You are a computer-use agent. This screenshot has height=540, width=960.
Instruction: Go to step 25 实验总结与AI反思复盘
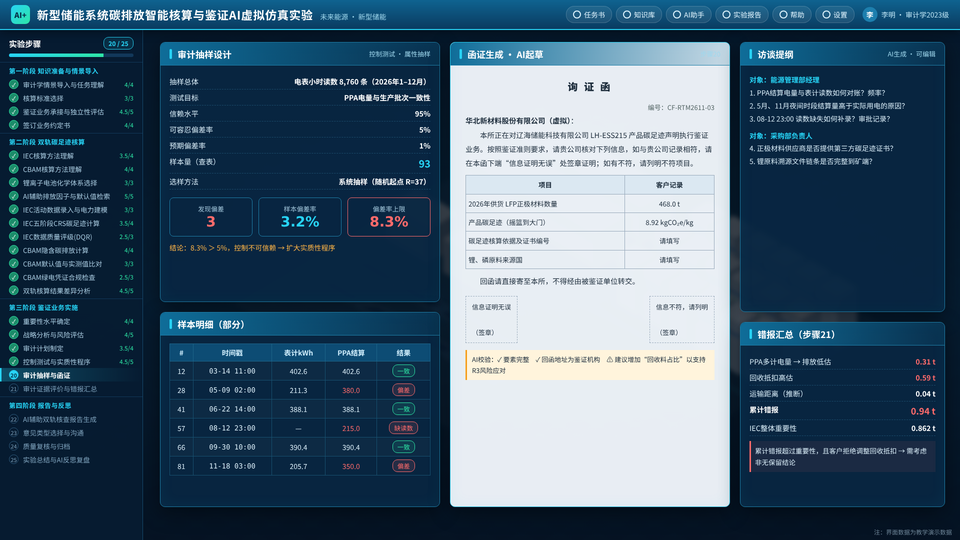pos(71,459)
